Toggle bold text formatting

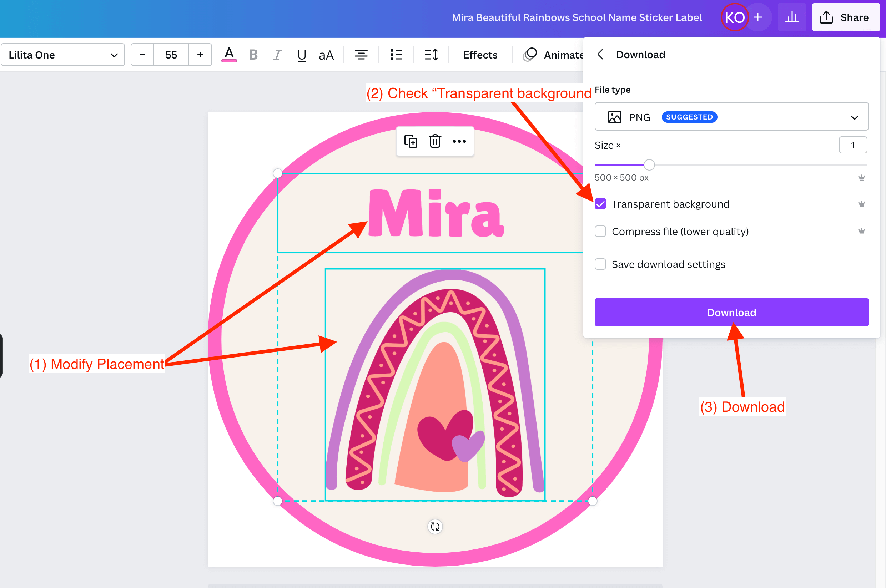tap(253, 55)
